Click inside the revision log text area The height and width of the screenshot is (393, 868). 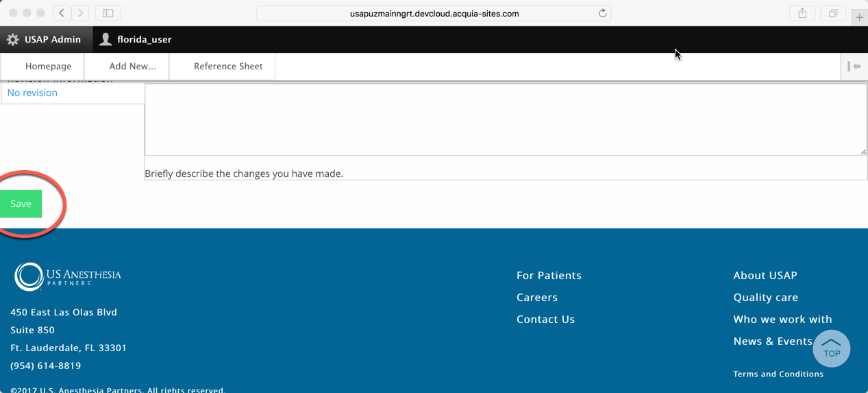pos(506,120)
